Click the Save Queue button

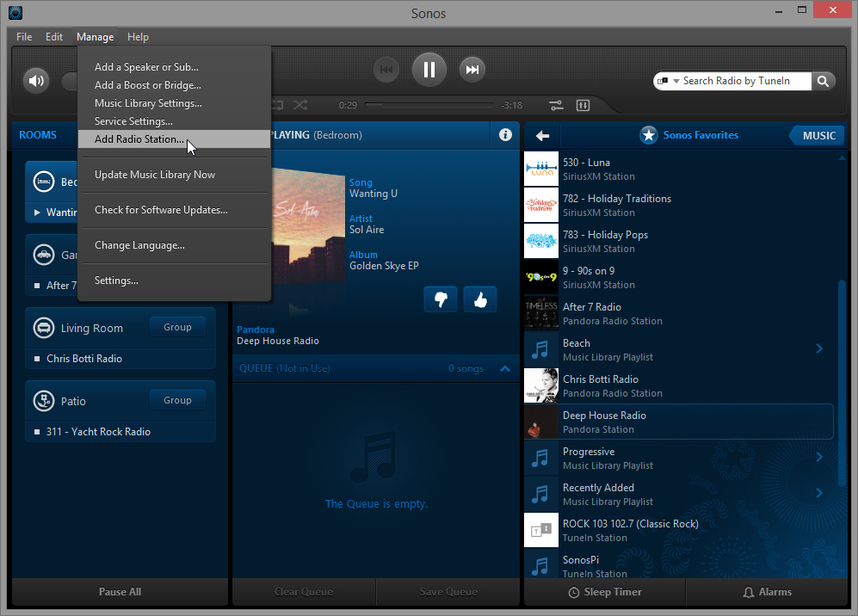[448, 592]
